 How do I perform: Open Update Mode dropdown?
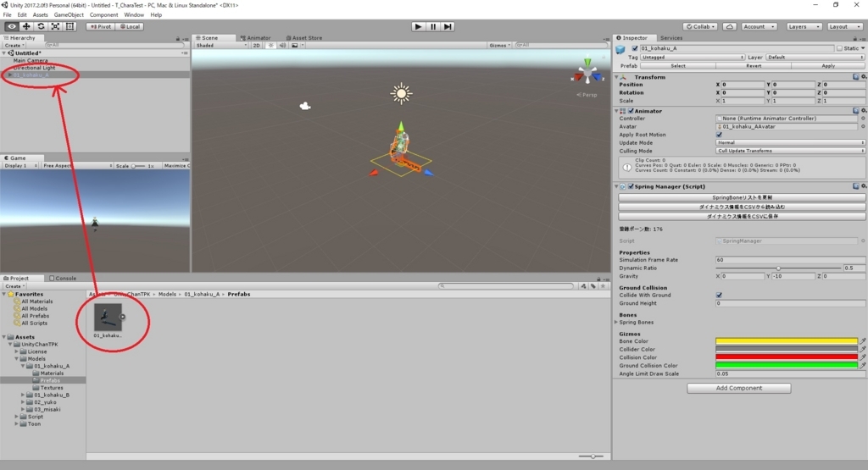[790, 142]
